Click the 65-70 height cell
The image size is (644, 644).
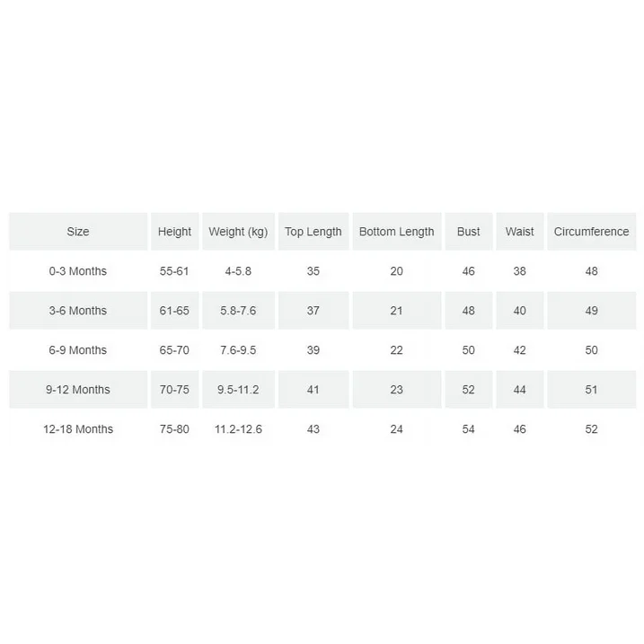tap(174, 350)
